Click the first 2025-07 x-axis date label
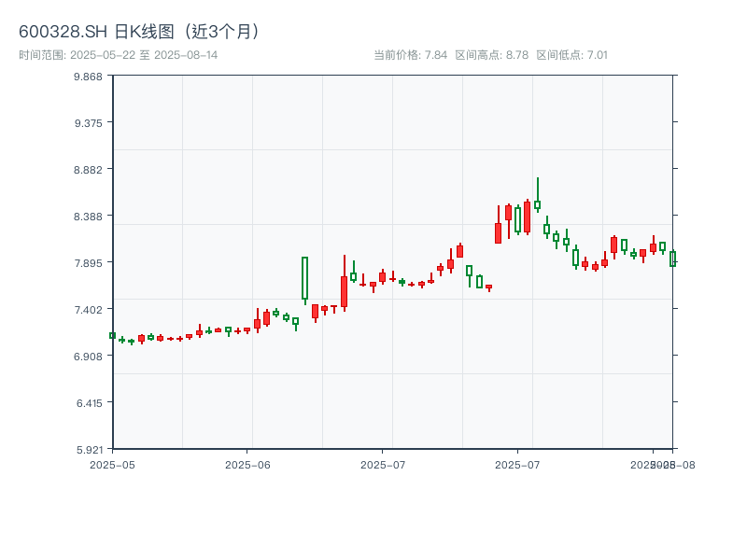This screenshot has height=560, width=747. pos(383,464)
